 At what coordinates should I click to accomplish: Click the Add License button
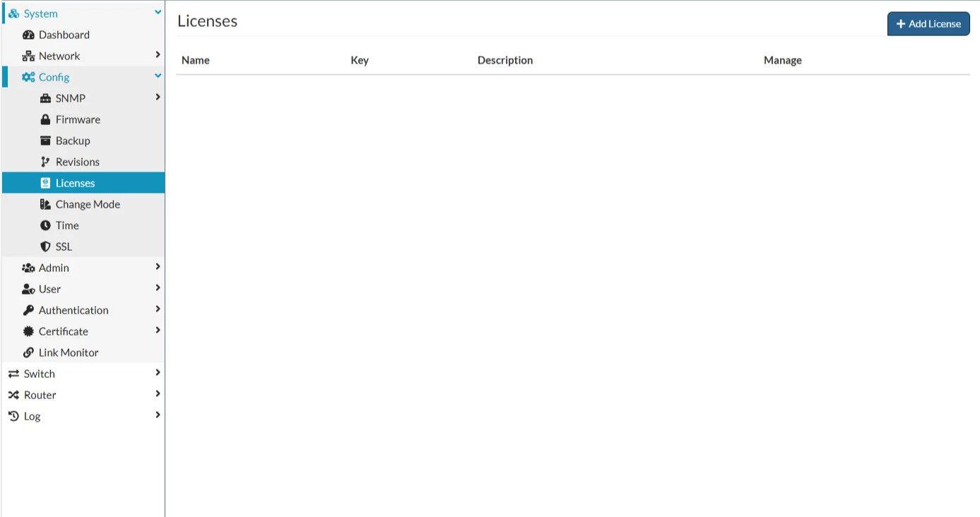(x=928, y=24)
